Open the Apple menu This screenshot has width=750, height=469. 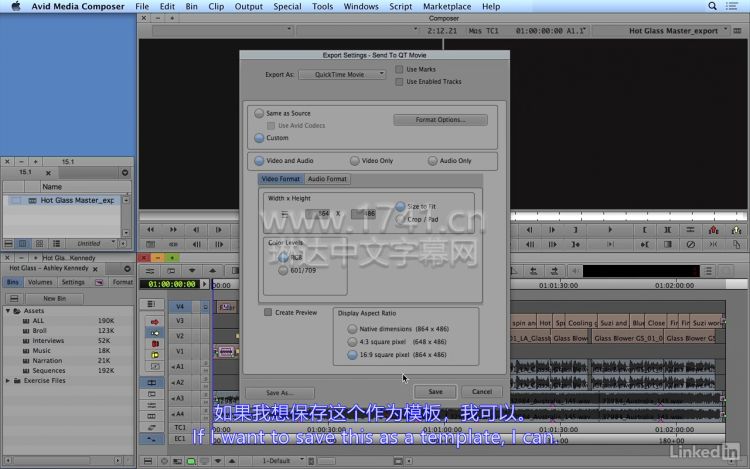(x=16, y=6)
